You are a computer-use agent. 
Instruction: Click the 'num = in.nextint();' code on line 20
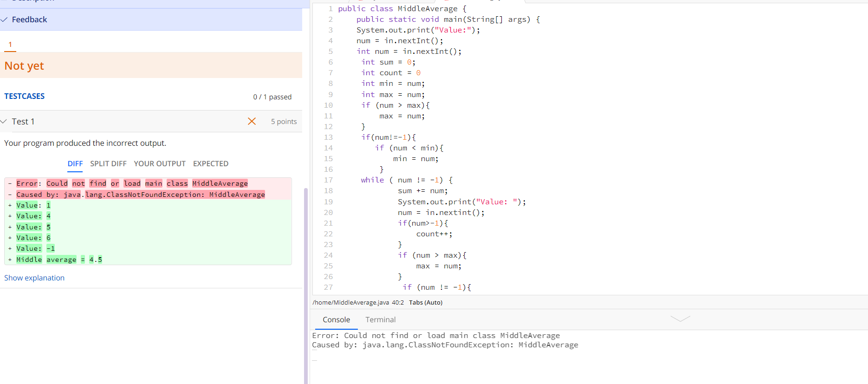pos(441,213)
